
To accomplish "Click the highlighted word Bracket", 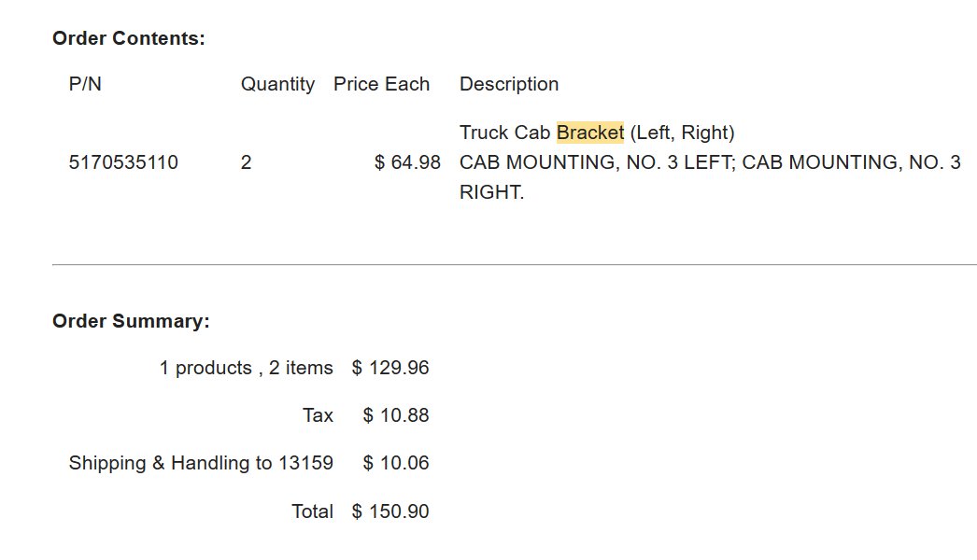I will click(590, 133).
